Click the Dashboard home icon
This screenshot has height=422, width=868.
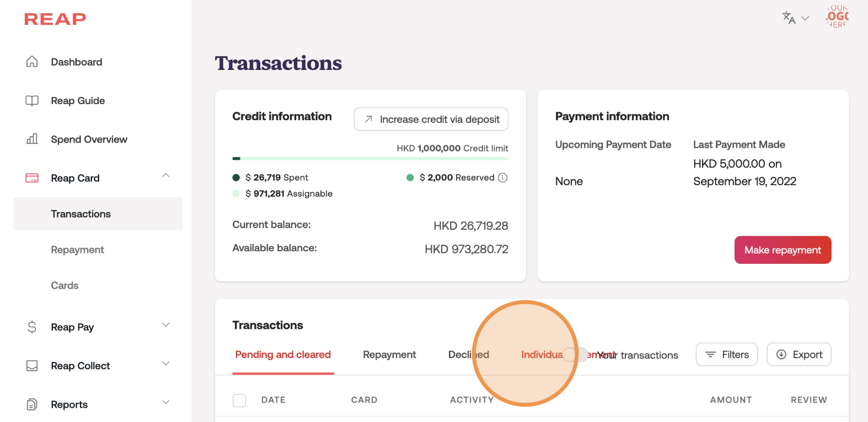click(32, 62)
